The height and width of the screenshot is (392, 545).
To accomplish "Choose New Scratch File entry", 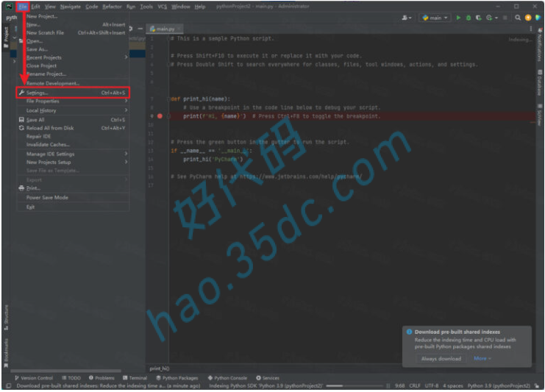I will pyautogui.click(x=73, y=32).
